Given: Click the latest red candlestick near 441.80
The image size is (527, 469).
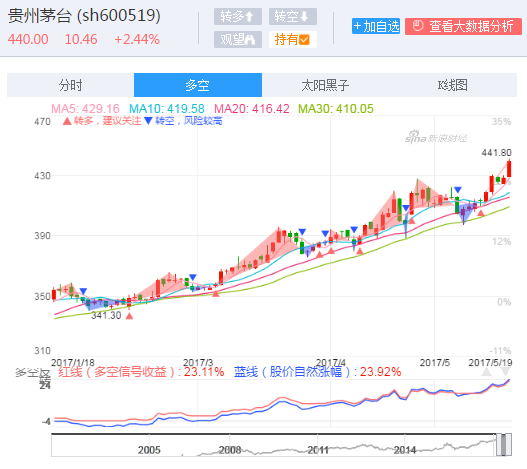Looking at the screenshot, I should click(509, 169).
